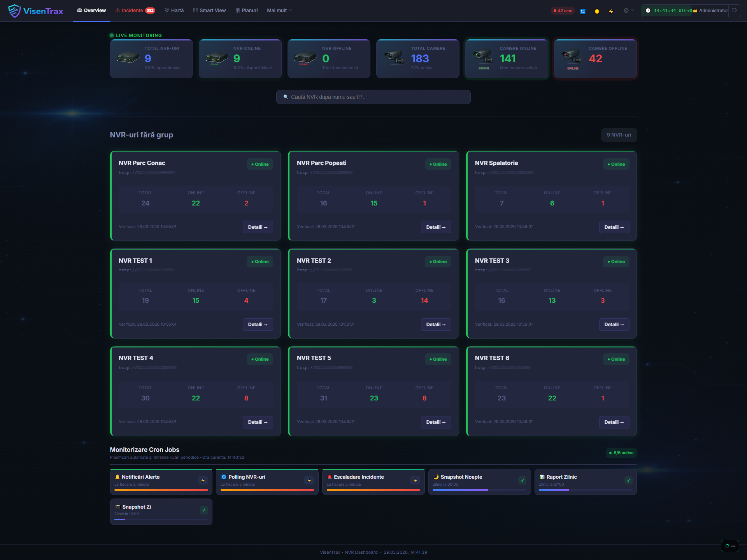Click the Raport Zilnic chart icon
Image resolution: width=747 pixels, height=560 pixels.
tap(542, 477)
